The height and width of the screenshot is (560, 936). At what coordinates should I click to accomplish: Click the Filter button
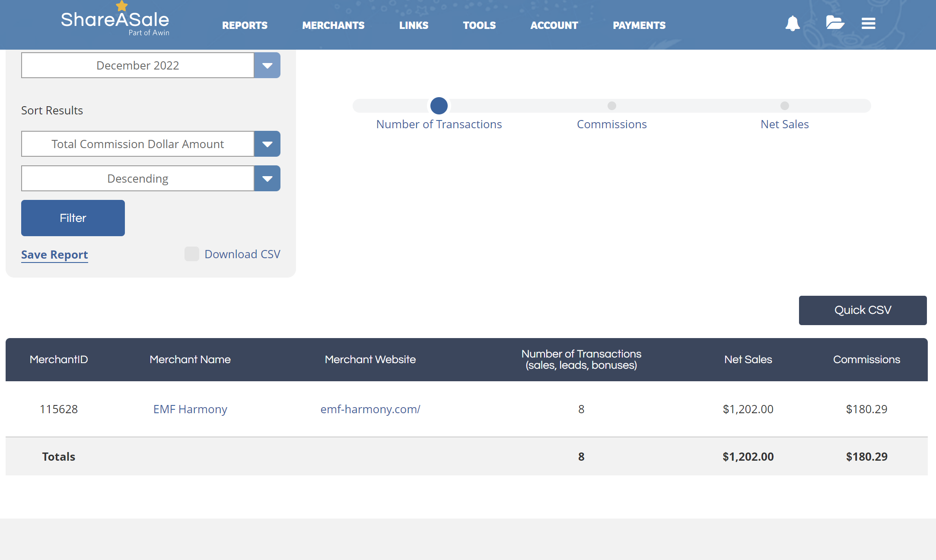coord(73,218)
